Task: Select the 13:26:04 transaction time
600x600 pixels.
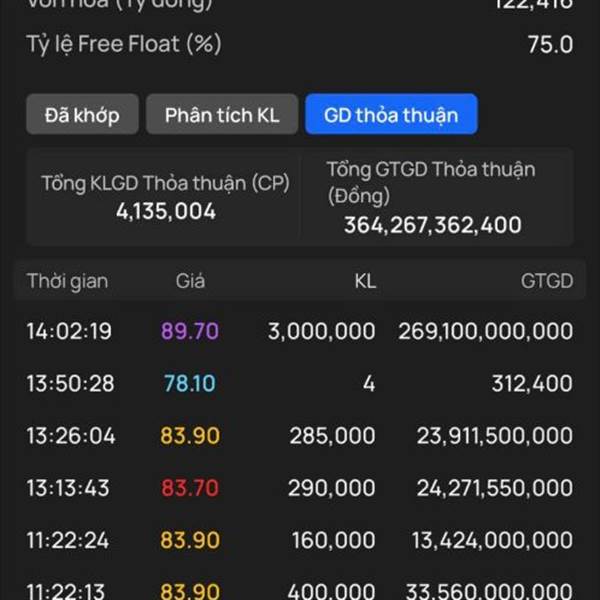Action: [x=70, y=436]
